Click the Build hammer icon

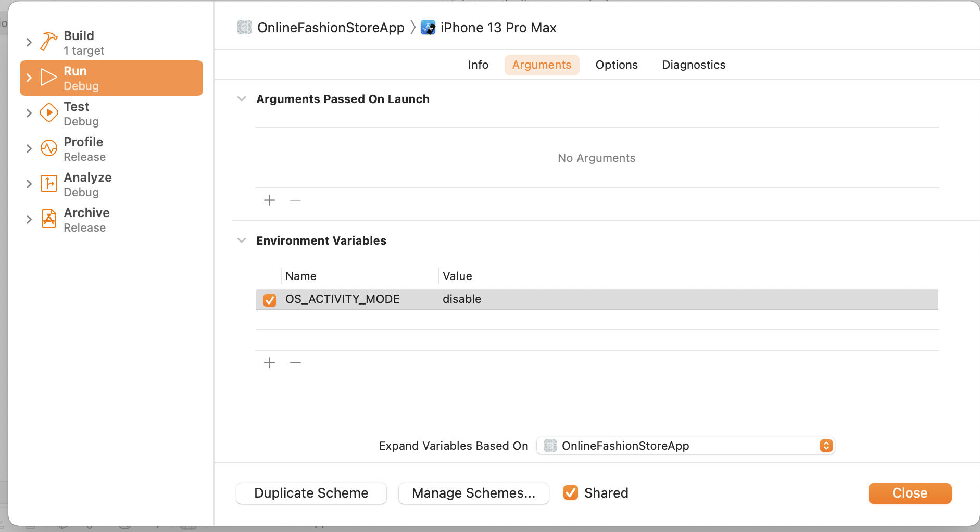pos(49,42)
